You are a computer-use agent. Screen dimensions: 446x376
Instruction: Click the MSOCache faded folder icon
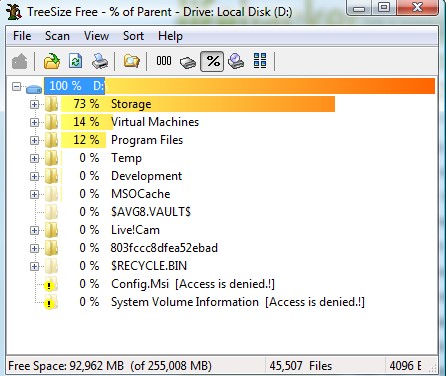pyautogui.click(x=51, y=194)
